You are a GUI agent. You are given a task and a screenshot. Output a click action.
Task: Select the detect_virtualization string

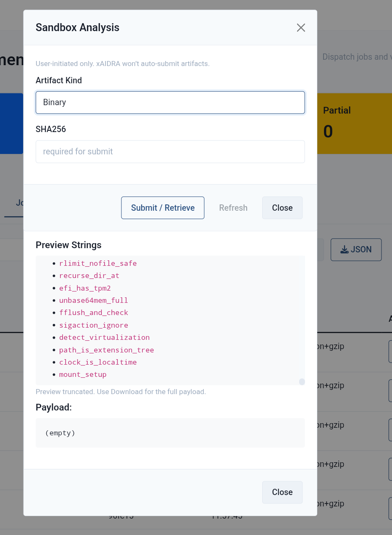(104, 337)
